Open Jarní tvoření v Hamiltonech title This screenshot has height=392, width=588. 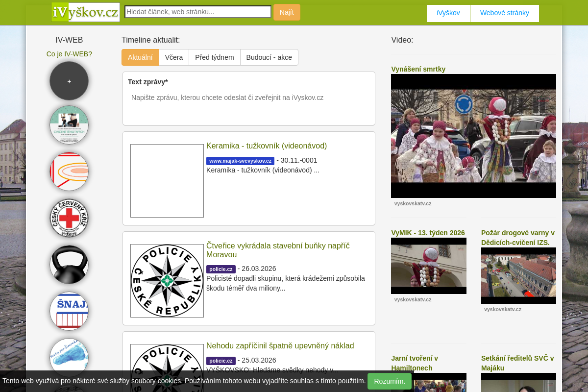tap(415, 363)
